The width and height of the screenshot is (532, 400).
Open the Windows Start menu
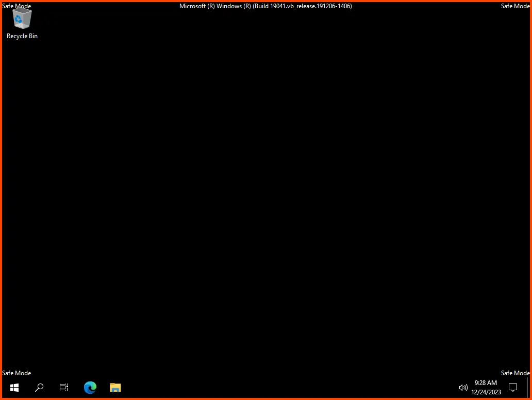point(14,388)
